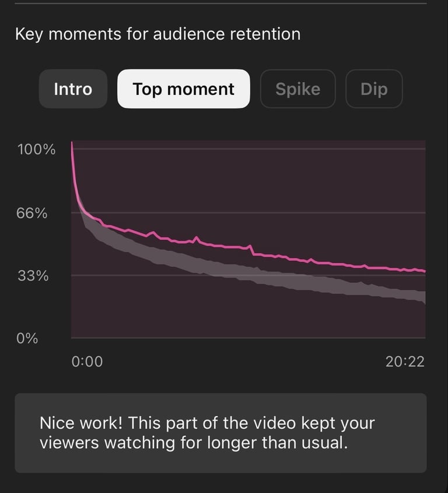Select the Intro key moment chip
Viewport: 448px width, 493px height.
click(x=73, y=89)
